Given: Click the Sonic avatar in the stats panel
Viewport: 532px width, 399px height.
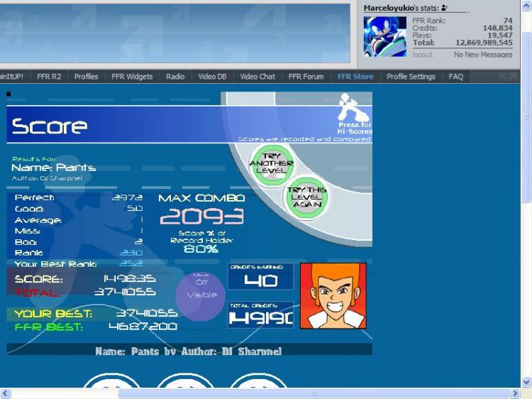Looking at the screenshot, I should [x=384, y=36].
